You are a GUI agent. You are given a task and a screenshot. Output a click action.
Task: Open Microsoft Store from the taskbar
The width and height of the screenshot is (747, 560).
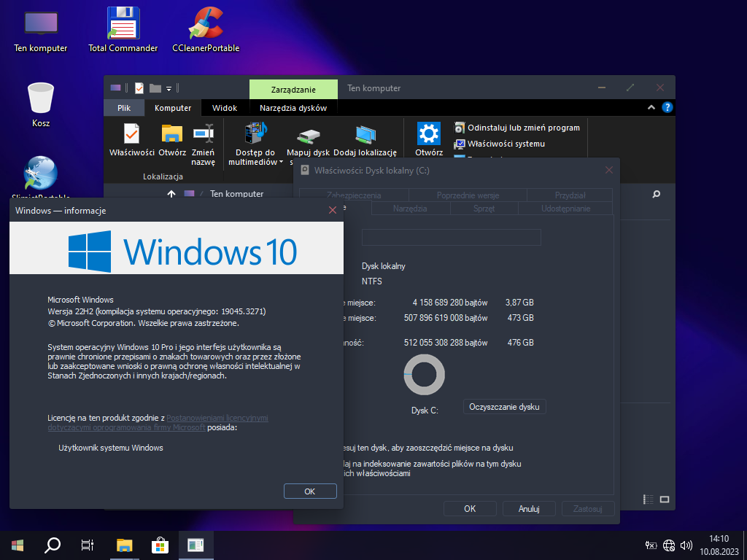160,545
